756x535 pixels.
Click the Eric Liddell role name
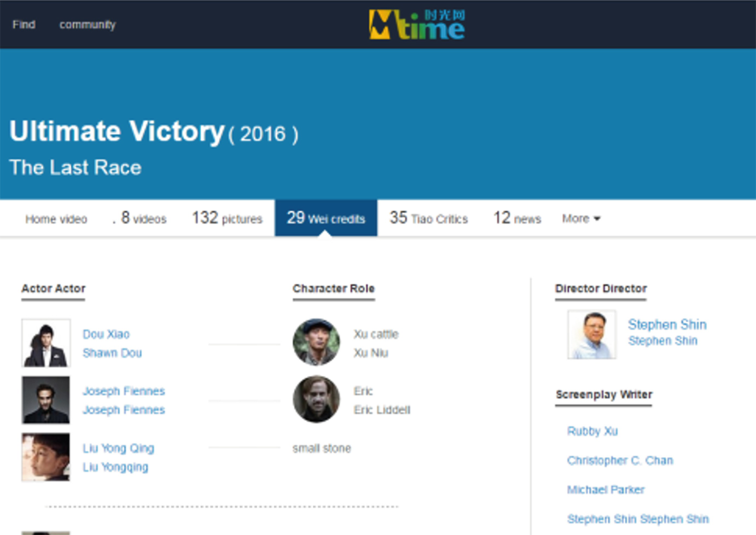pyautogui.click(x=382, y=410)
